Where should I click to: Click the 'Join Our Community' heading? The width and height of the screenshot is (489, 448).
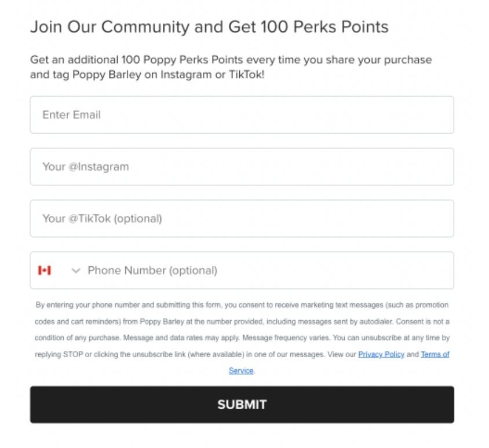click(x=110, y=27)
